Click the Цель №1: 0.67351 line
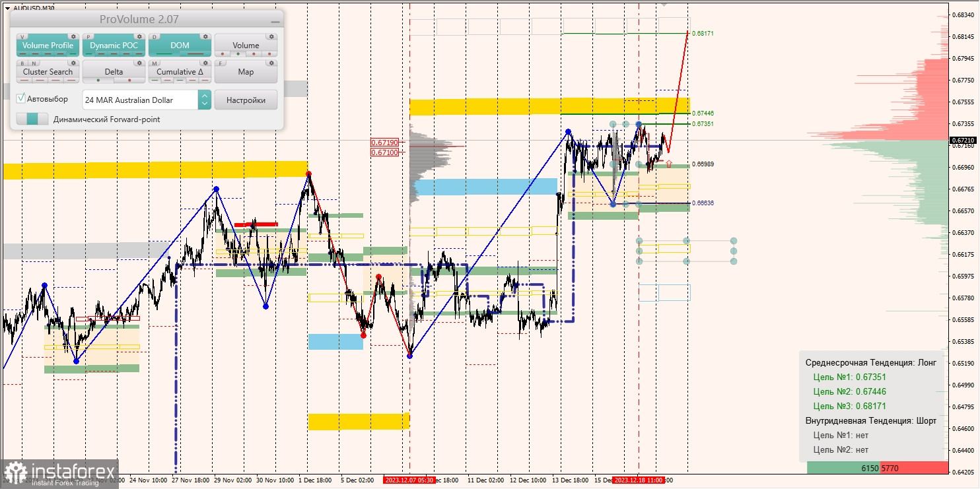Screen dimensions: 980x489 850,377
